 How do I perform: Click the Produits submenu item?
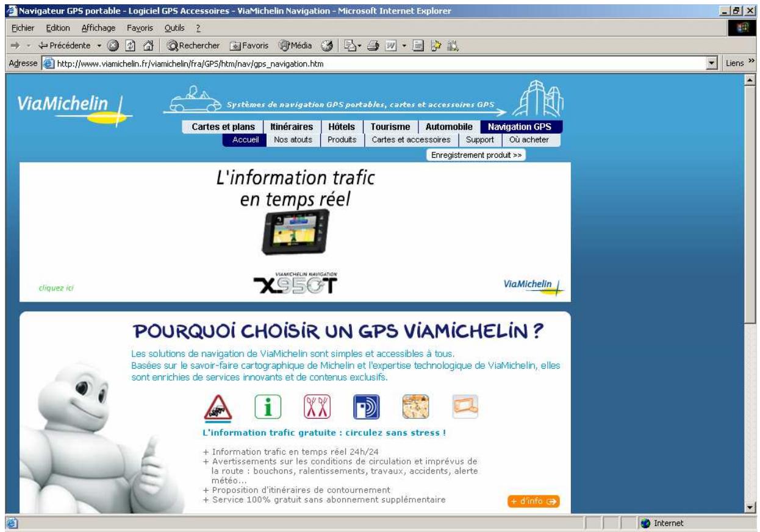(x=342, y=140)
